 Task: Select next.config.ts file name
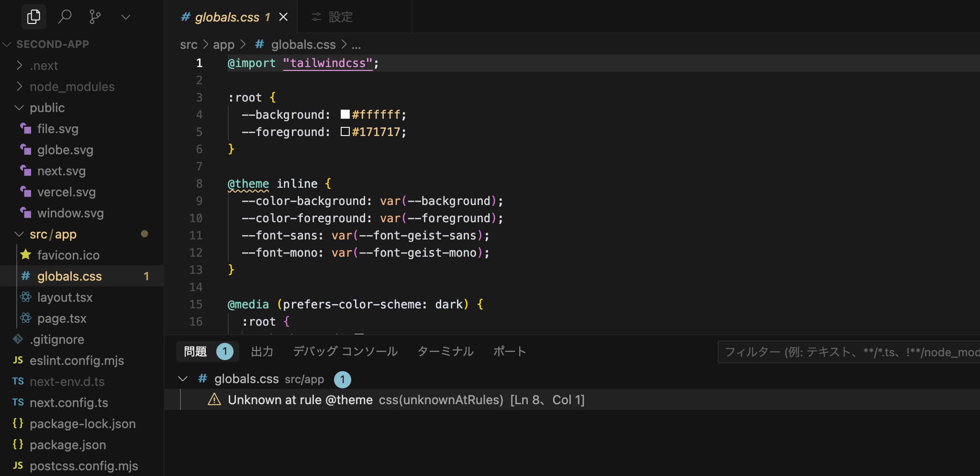click(x=69, y=403)
